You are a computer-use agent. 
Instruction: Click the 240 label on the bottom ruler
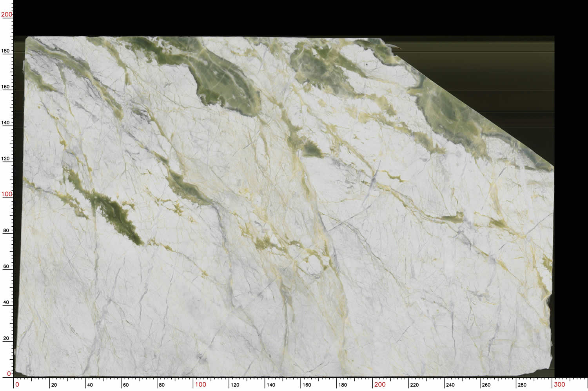pos(450,385)
